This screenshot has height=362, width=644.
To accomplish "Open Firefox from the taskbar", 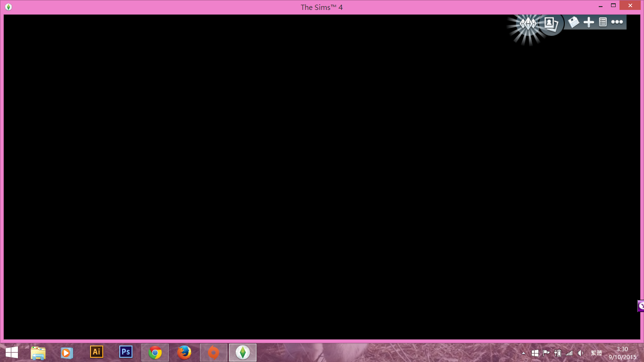I will 184,353.
